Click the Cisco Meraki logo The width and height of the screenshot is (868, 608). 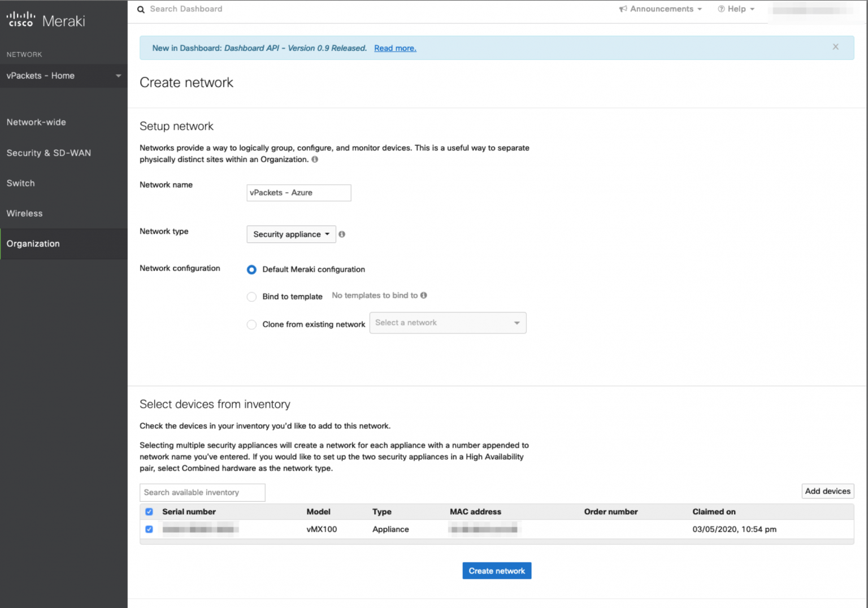45,19
